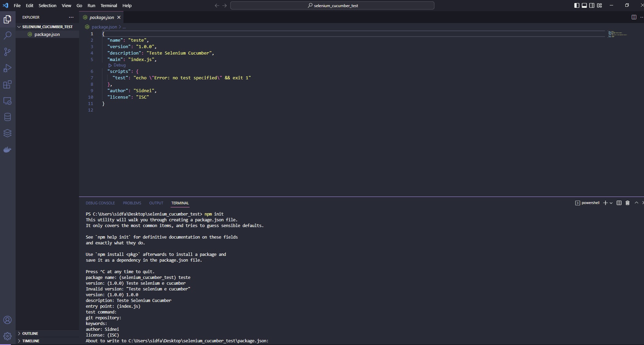Go forward with the navigation arrow
The image size is (644, 345).
click(x=225, y=5)
